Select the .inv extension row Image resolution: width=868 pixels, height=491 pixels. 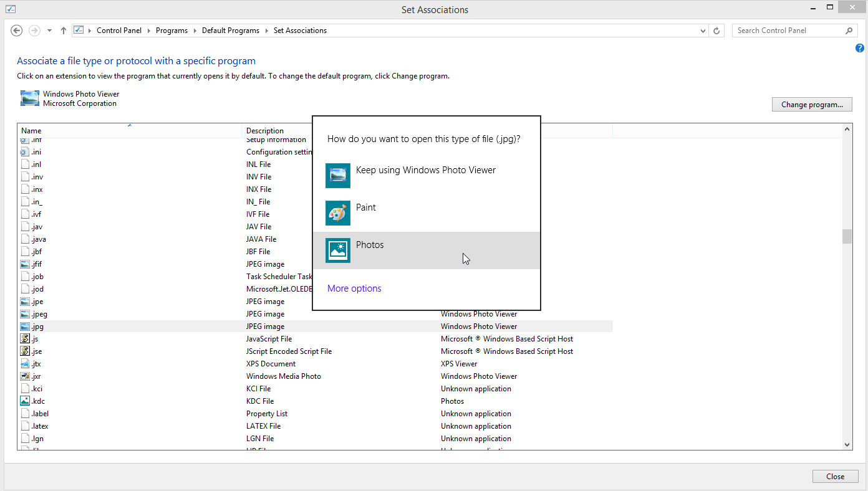click(315, 177)
